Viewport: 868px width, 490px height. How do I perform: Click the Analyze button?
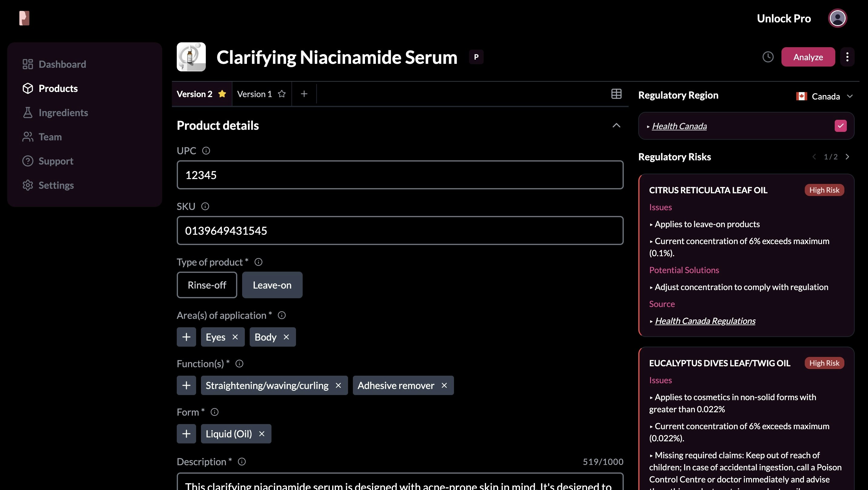click(808, 57)
